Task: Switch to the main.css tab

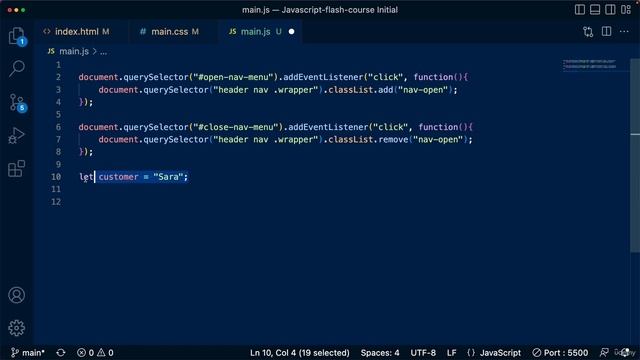Action: [169, 31]
